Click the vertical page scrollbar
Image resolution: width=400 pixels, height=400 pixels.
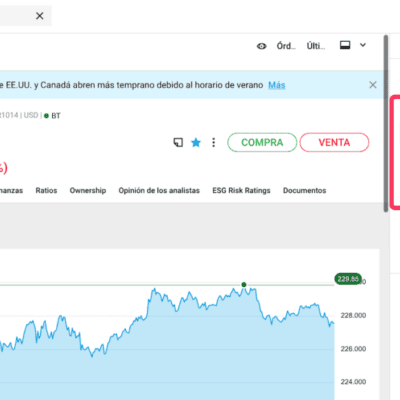(x=386, y=123)
